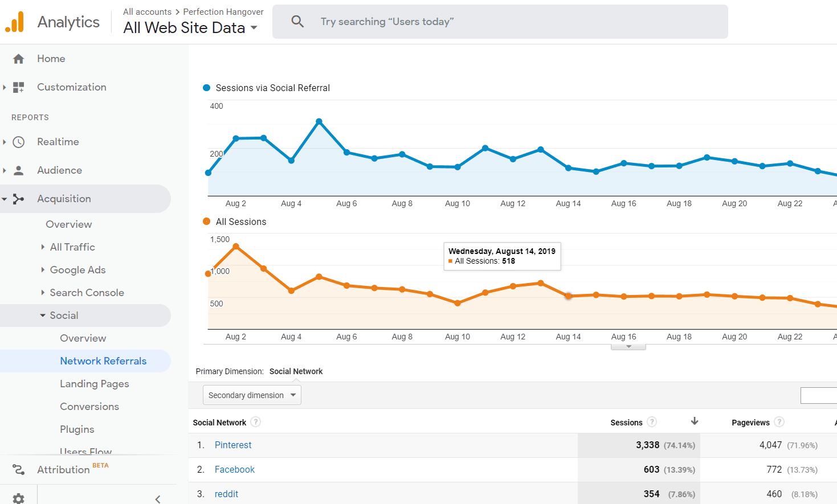The height and width of the screenshot is (504, 837).
Task: Click the table filter input field
Action: tap(819, 395)
